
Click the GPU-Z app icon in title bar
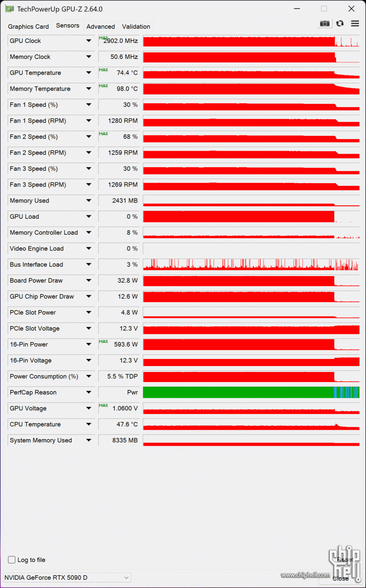tap(9, 9)
